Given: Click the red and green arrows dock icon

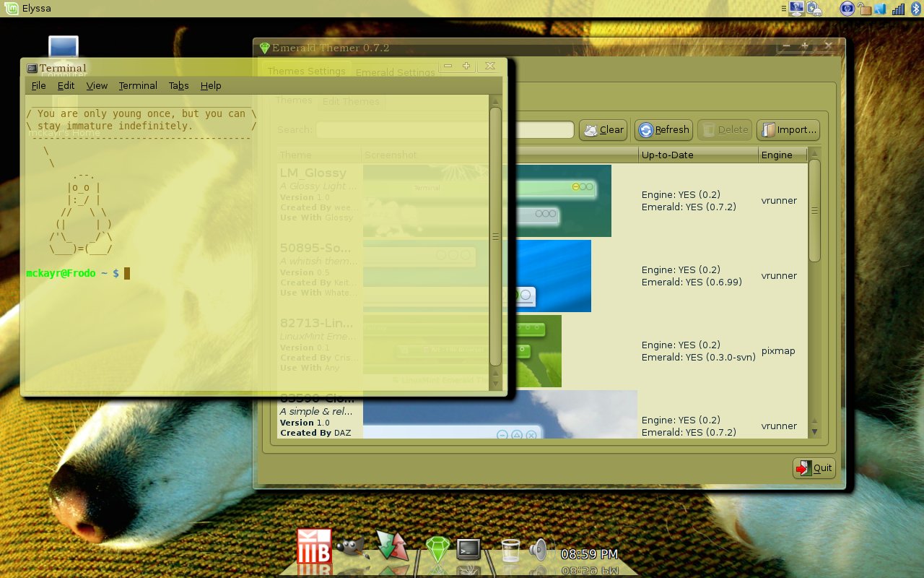Looking at the screenshot, I should pyautogui.click(x=392, y=545).
